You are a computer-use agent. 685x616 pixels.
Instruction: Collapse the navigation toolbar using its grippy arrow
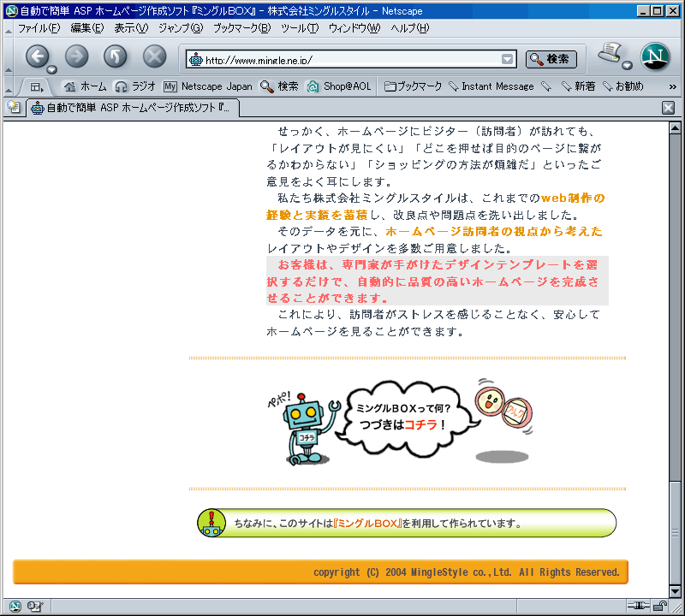[x=9, y=57]
